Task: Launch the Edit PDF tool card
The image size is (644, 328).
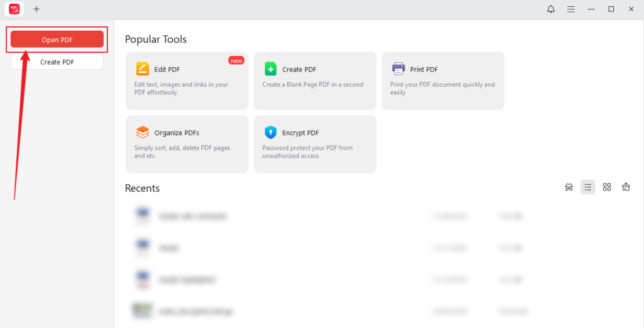Action: pyautogui.click(x=187, y=81)
